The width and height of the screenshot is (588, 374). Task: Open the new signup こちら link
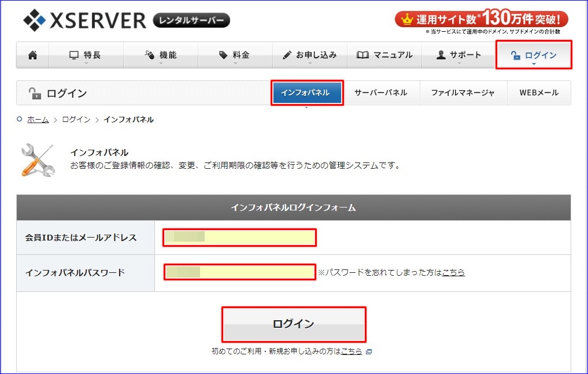pyautogui.click(x=352, y=351)
